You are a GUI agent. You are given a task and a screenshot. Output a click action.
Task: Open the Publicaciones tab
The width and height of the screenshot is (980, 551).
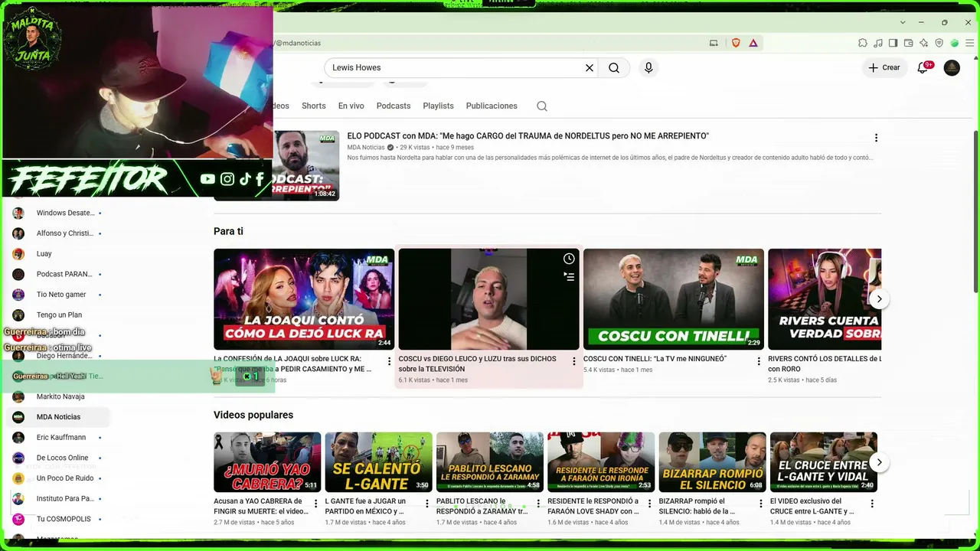492,106
